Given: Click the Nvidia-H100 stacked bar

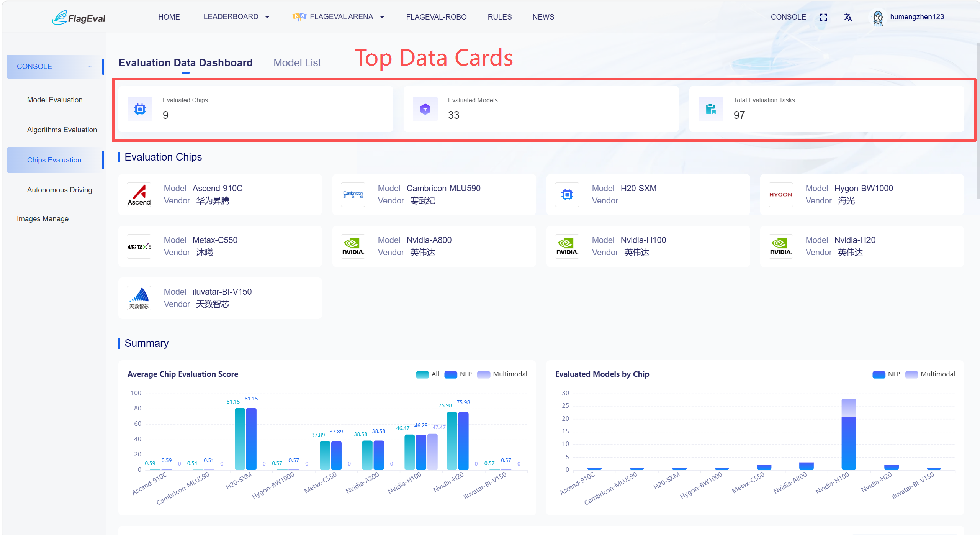Looking at the screenshot, I should tap(849, 434).
